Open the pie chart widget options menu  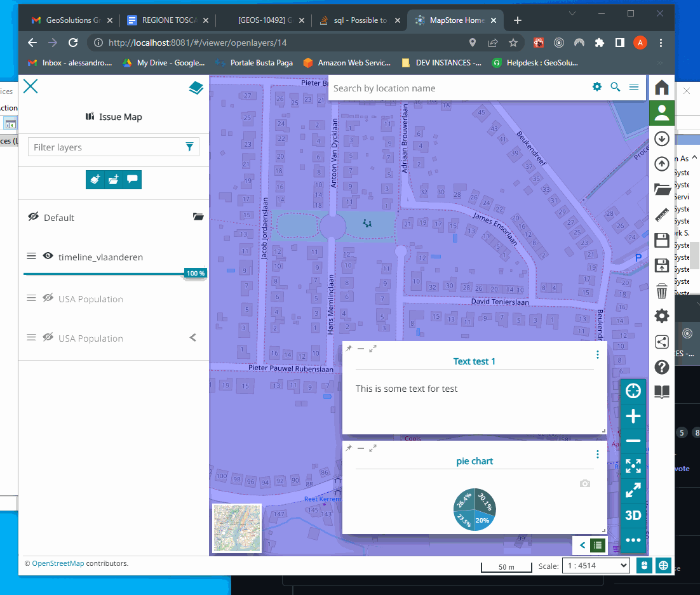pos(597,455)
